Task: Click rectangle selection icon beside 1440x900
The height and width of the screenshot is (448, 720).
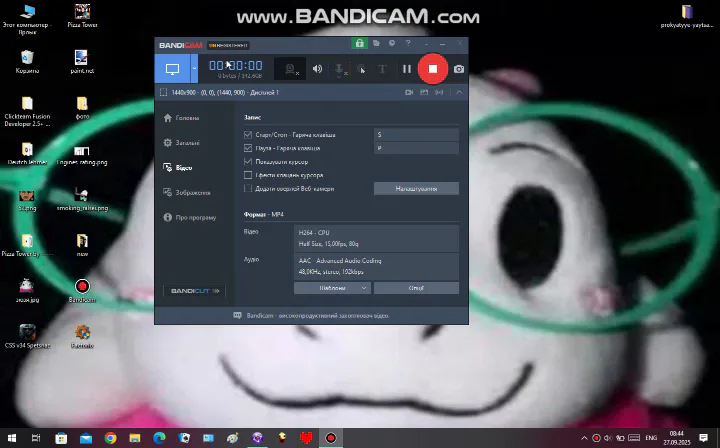Action: [163, 92]
